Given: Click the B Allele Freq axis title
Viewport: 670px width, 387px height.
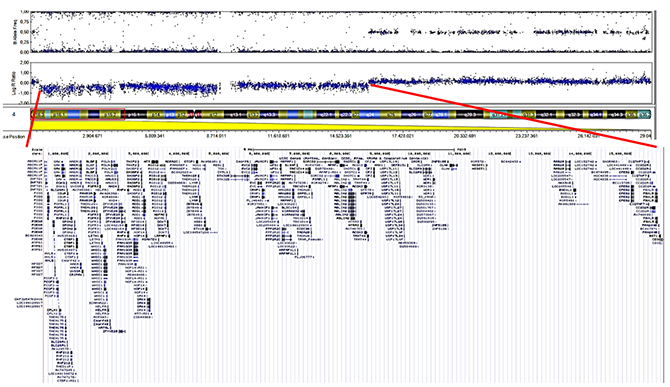Looking at the screenshot, I should (x=15, y=32).
